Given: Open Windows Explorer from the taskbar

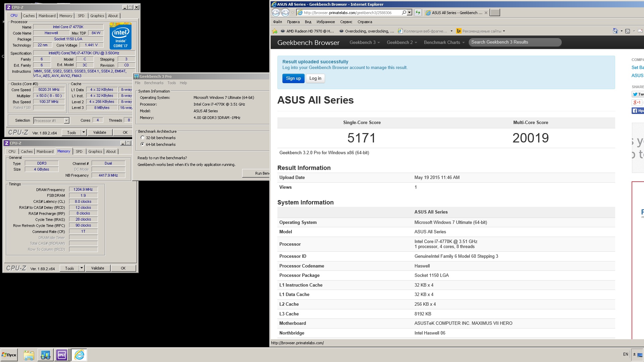Looking at the screenshot, I should tap(29, 355).
